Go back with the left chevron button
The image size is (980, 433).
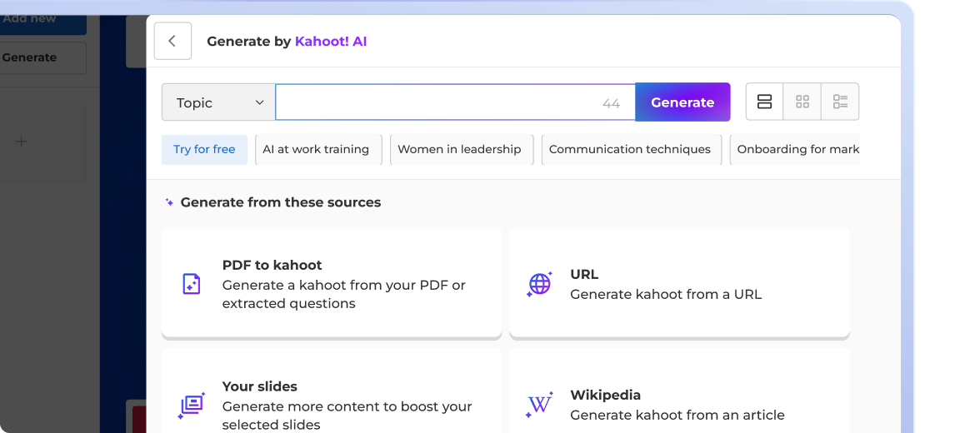point(172,42)
